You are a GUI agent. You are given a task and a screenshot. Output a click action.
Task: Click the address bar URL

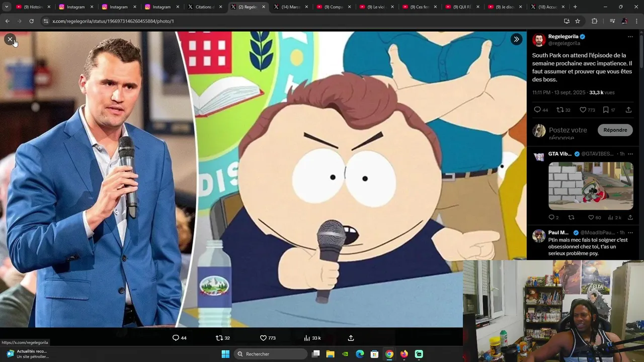[113, 21]
